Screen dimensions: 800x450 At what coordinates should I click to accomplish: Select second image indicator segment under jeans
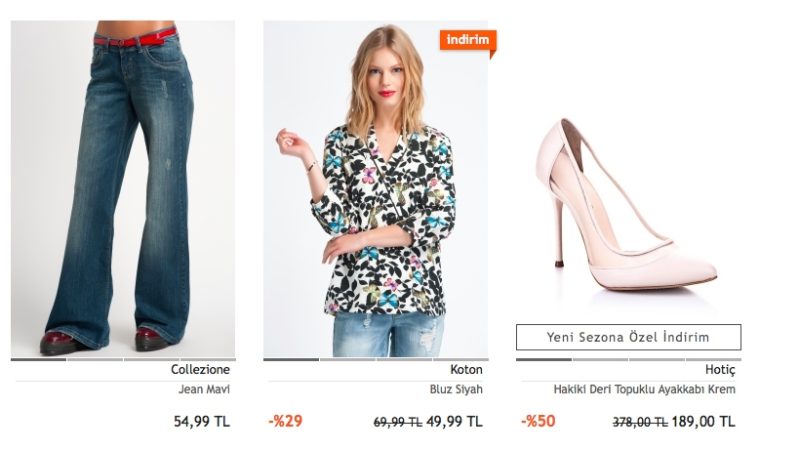click(95, 359)
